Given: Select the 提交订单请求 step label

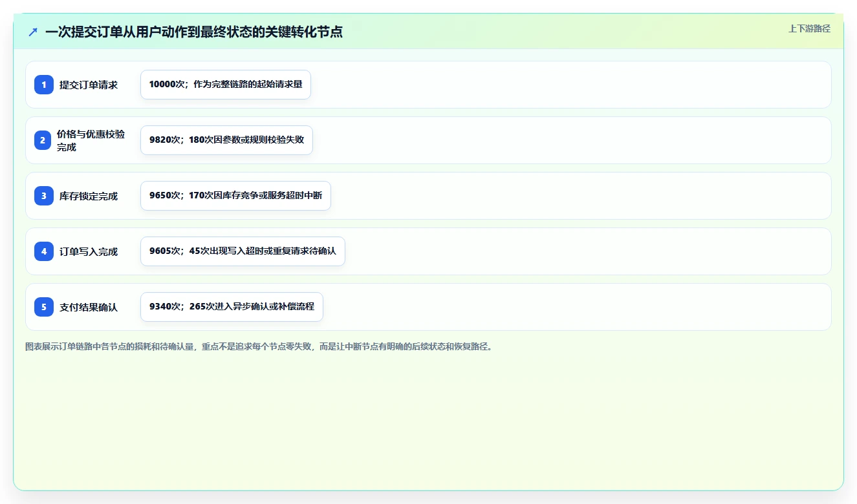Looking at the screenshot, I should [x=89, y=85].
